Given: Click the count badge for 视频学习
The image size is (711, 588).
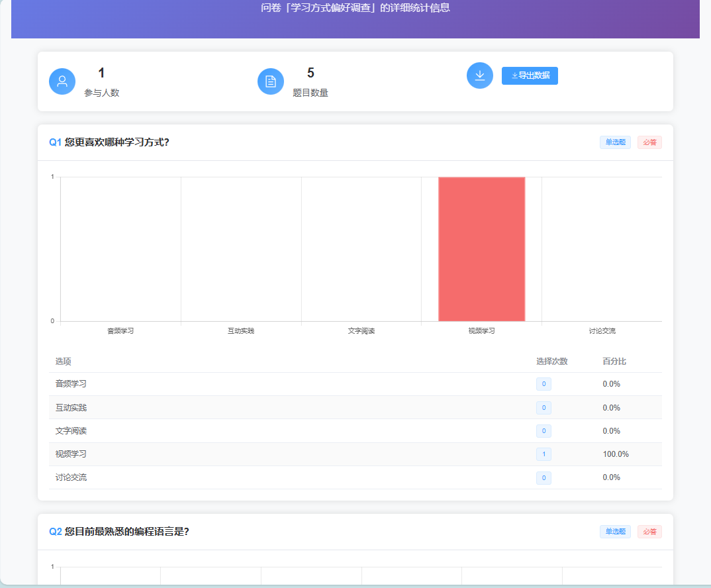Looking at the screenshot, I should (x=544, y=454).
